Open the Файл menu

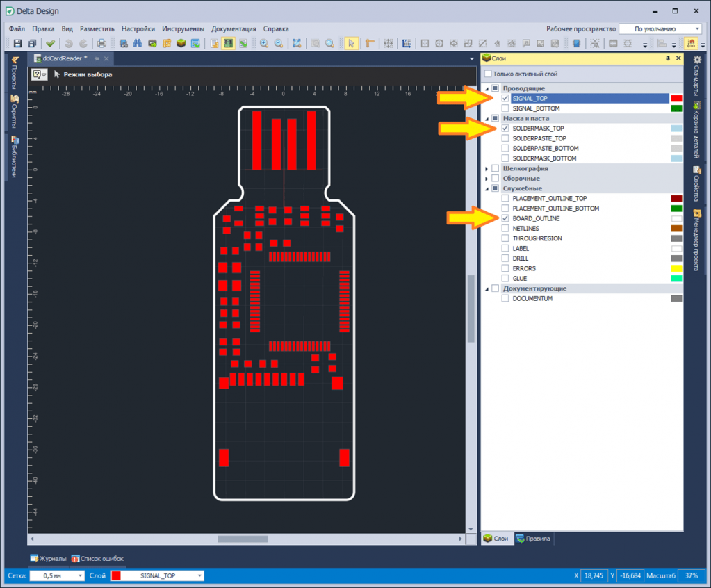click(17, 29)
